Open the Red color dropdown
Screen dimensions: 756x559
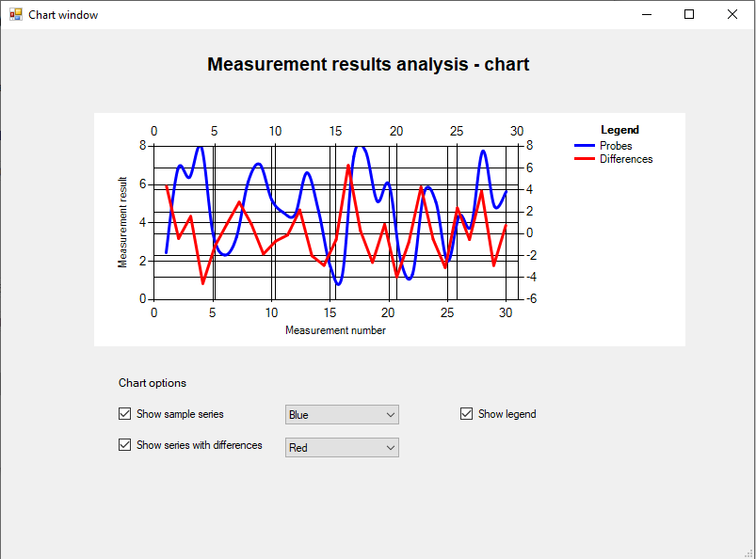pos(342,447)
